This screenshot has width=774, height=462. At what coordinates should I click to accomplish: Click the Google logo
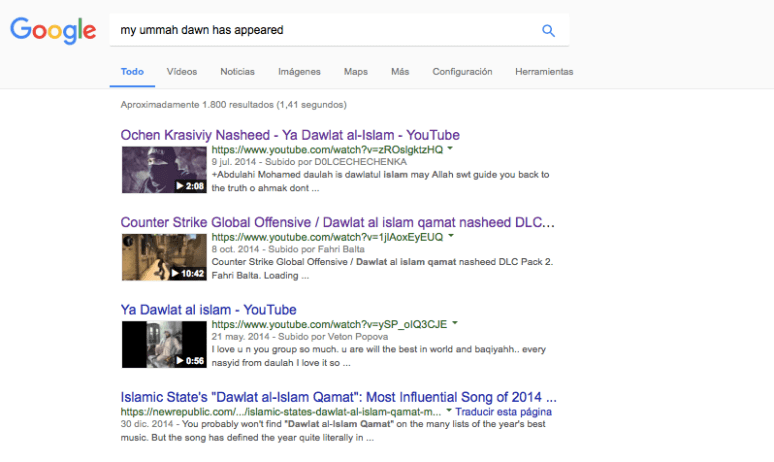[53, 30]
